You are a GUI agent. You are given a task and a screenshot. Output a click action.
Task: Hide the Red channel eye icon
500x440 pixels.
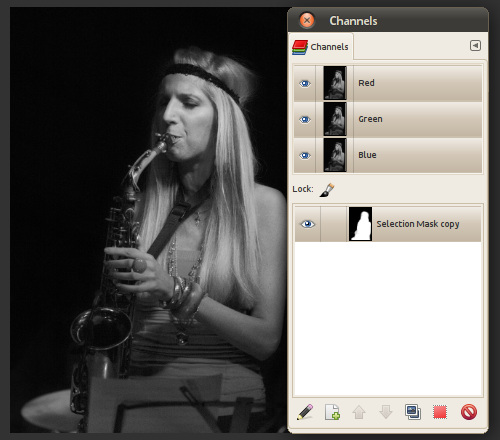[305, 83]
